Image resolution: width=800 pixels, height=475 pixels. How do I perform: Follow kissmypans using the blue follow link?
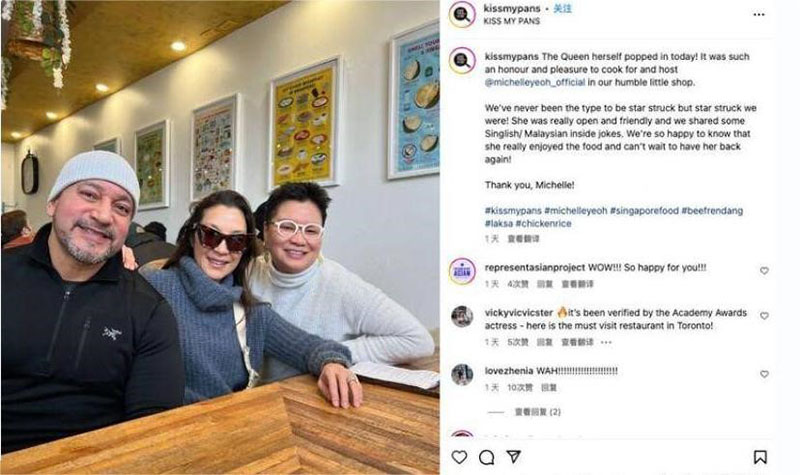[562, 9]
